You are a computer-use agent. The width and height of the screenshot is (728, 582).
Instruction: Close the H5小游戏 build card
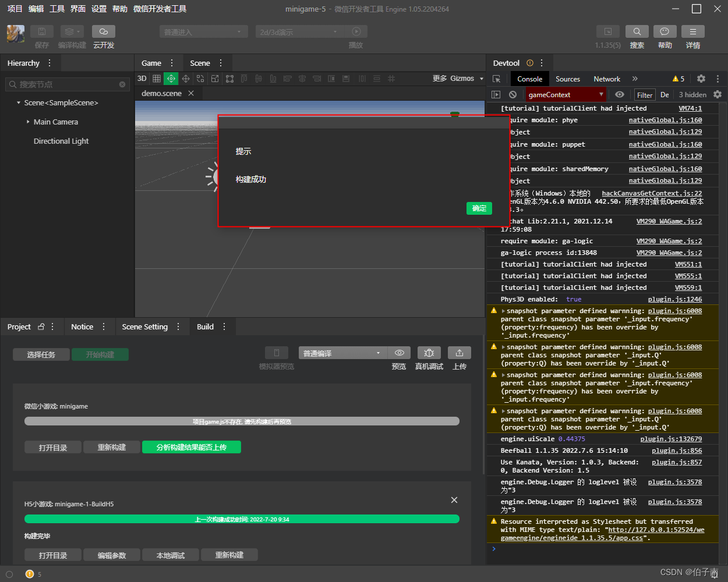454,500
